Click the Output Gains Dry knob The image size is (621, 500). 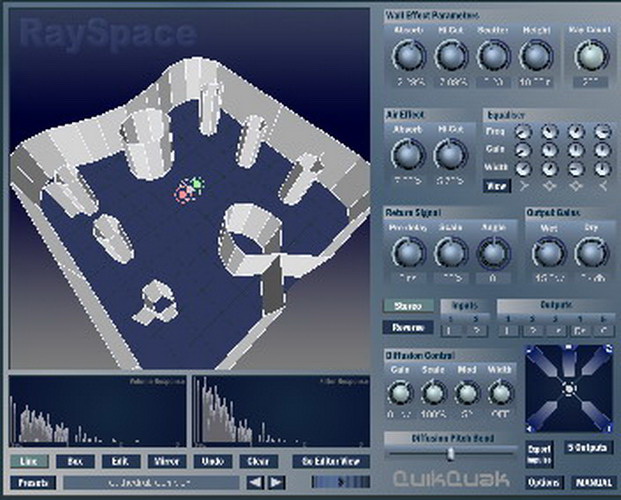point(592,252)
